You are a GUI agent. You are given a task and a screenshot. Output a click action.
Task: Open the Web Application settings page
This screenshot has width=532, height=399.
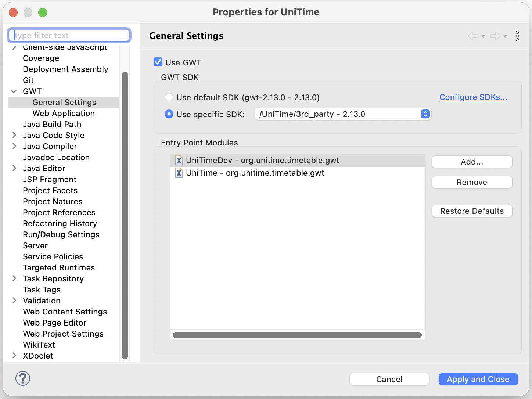[x=64, y=113]
